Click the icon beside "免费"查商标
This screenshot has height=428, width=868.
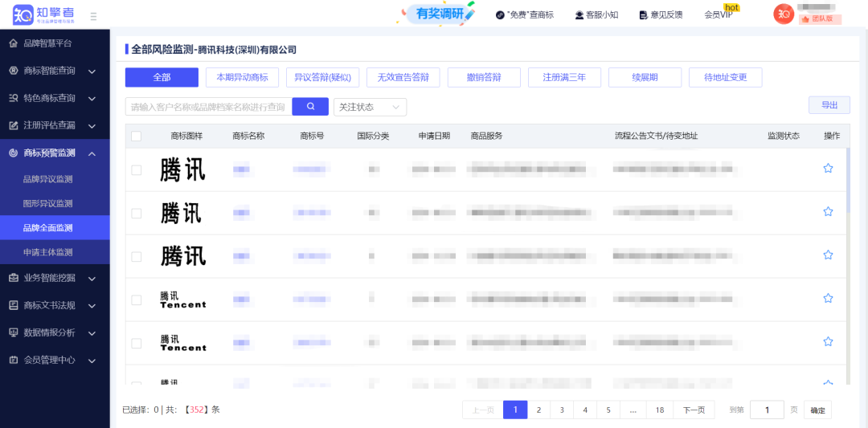point(499,15)
